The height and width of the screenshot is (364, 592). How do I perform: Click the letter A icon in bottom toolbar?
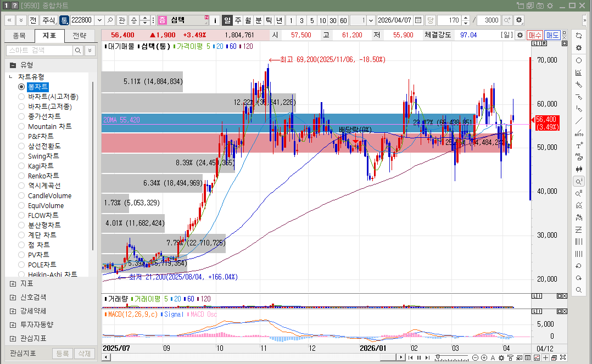tap(493, 357)
